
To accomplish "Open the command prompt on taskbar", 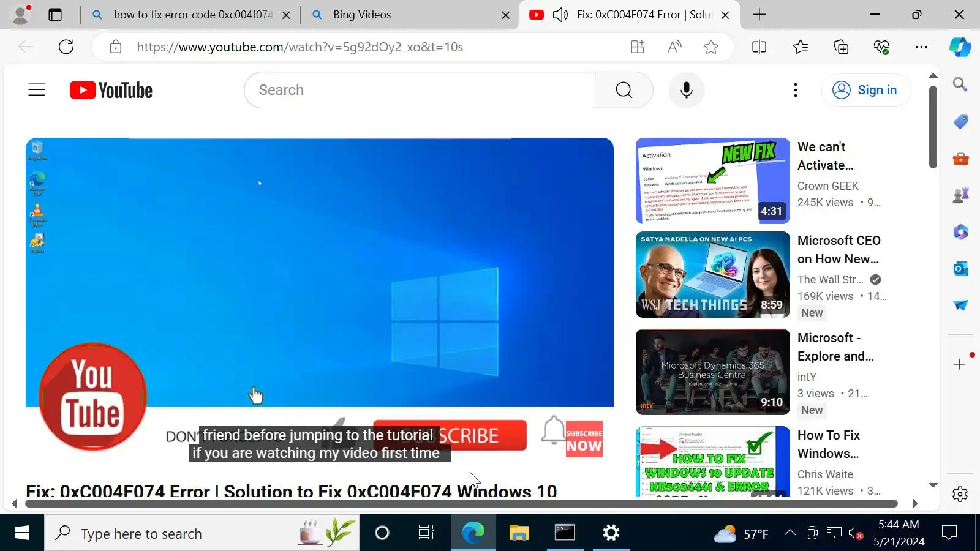I will [x=565, y=533].
